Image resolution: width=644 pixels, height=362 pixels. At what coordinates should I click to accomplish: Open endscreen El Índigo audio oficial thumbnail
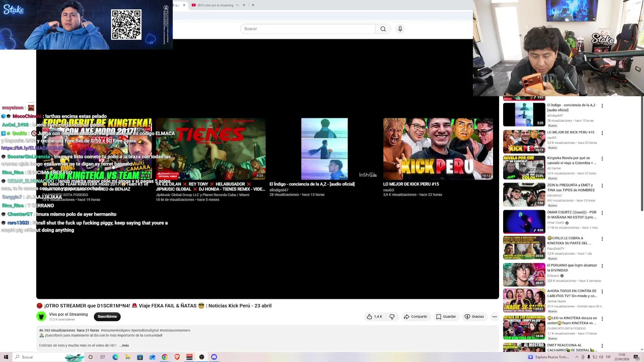[x=324, y=149]
